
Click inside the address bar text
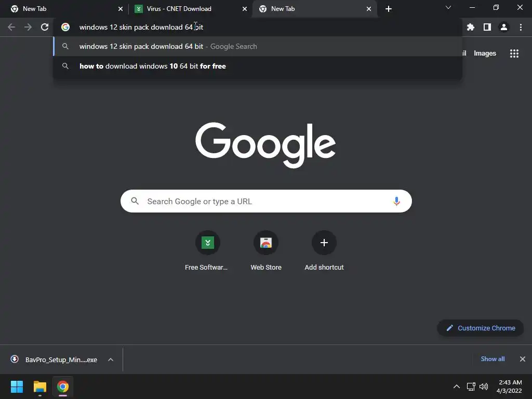point(141,27)
